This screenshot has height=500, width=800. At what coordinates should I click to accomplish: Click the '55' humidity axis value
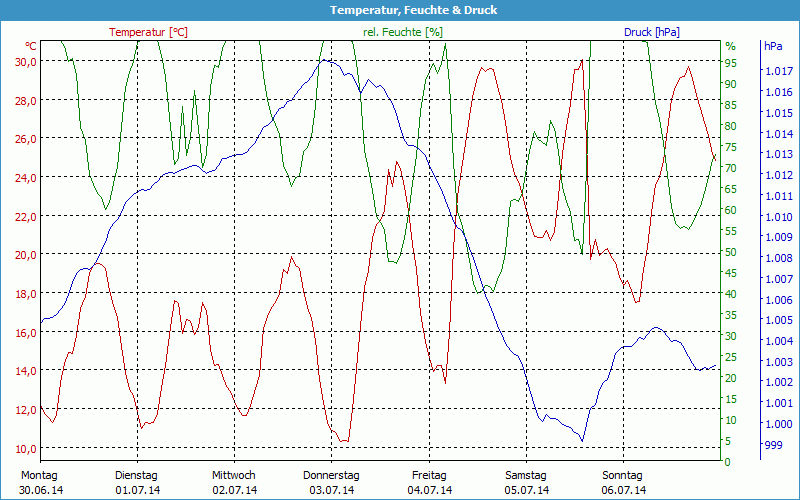[x=731, y=231]
